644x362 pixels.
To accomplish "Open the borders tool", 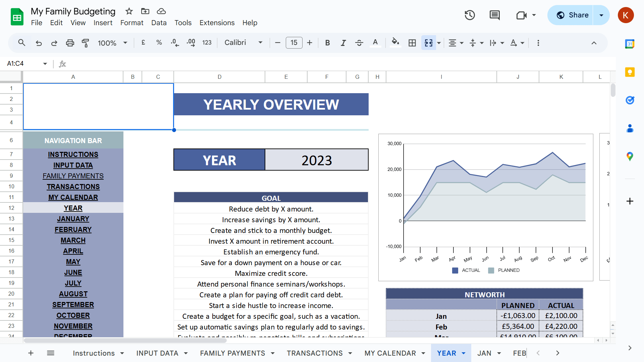I will [x=412, y=43].
